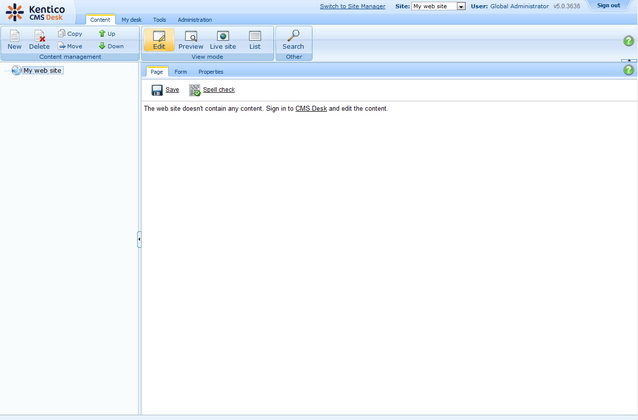Viewport: 638px width, 420px height.
Task: Switch to Preview view mode
Action: click(190, 40)
